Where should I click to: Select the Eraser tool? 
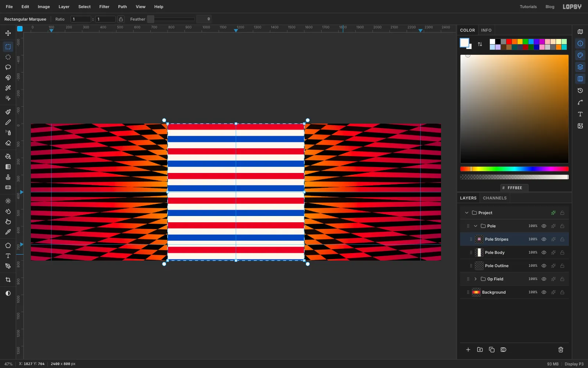point(8,143)
